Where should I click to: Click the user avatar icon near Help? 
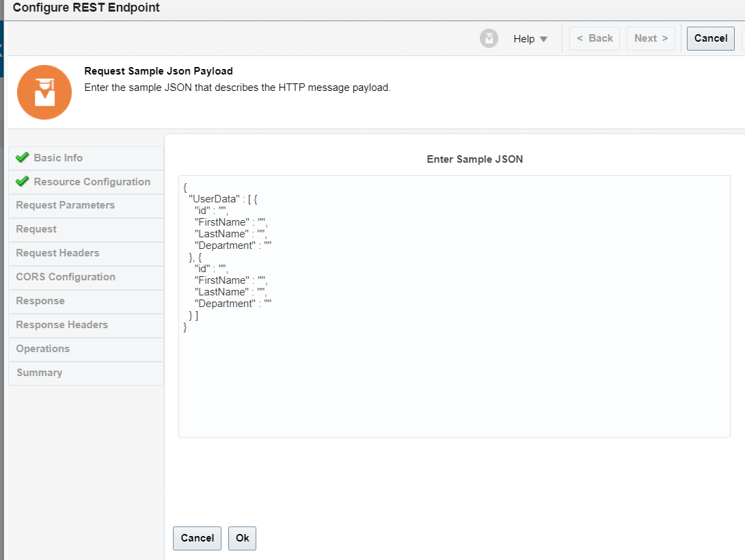click(x=489, y=38)
